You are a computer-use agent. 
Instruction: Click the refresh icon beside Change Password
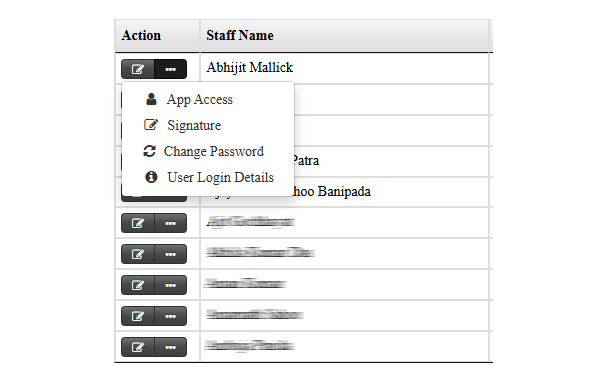pos(149,151)
